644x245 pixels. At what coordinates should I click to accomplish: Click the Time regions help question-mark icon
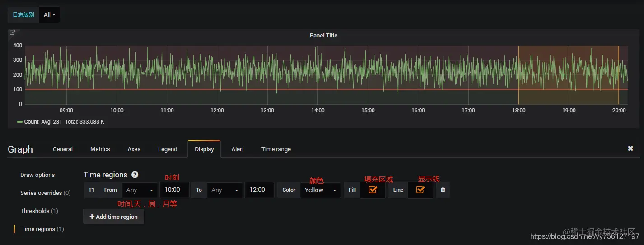click(x=135, y=175)
